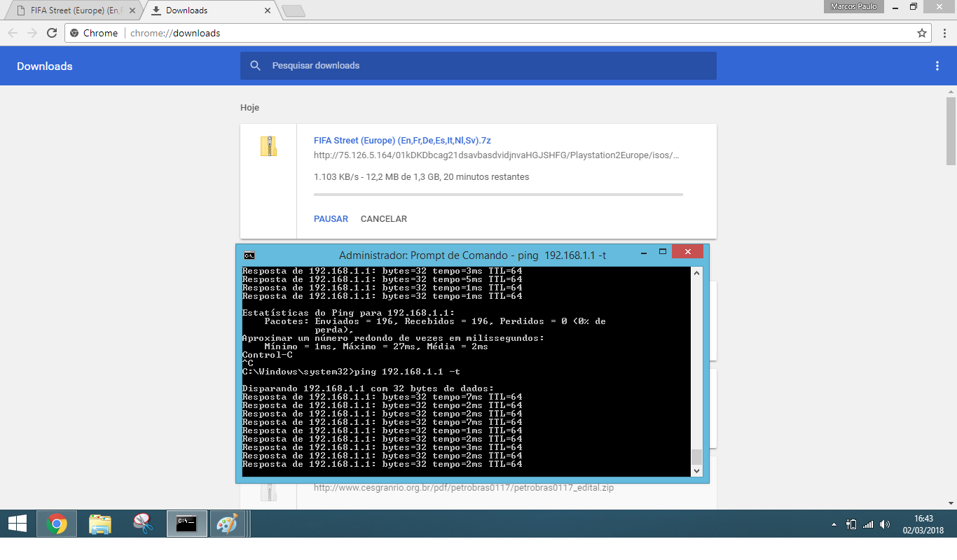
Task: Show hidden system tray icons
Action: click(834, 524)
